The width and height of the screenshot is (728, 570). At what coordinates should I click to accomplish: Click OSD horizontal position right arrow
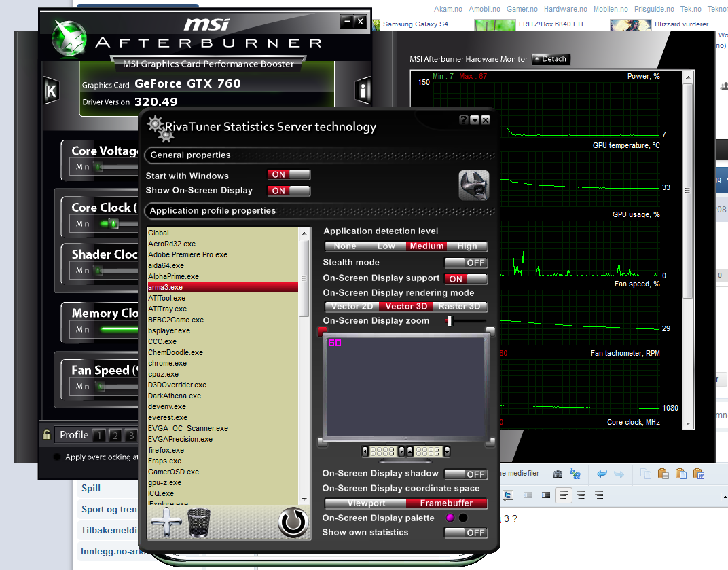click(x=401, y=451)
